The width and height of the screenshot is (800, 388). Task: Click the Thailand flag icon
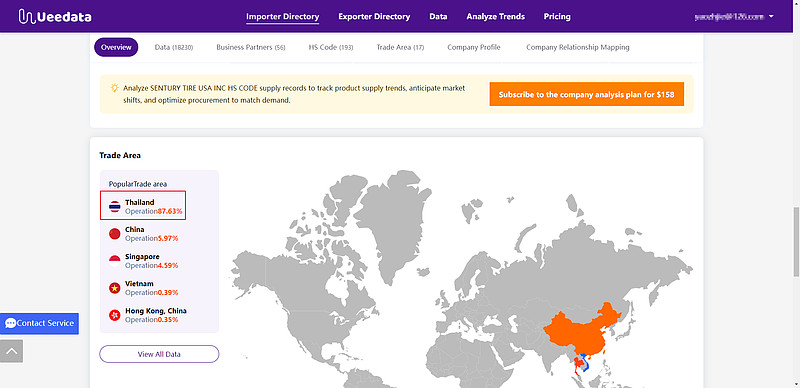(115, 207)
